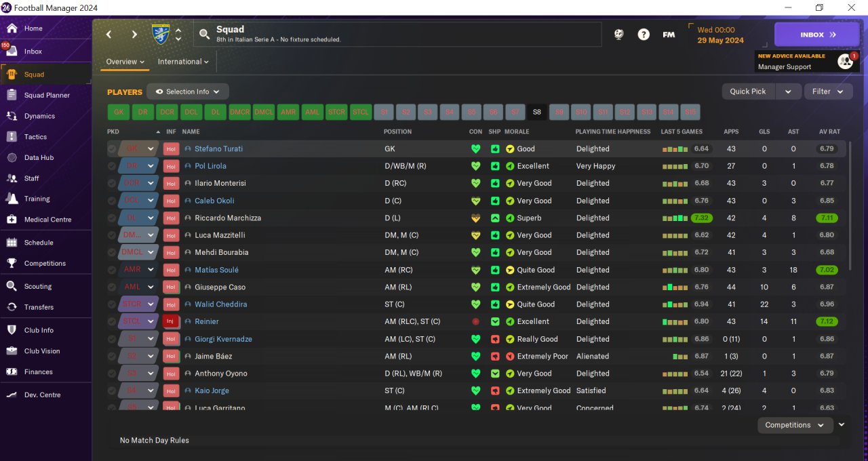Select the S15 substitute slot tab

[690, 113]
